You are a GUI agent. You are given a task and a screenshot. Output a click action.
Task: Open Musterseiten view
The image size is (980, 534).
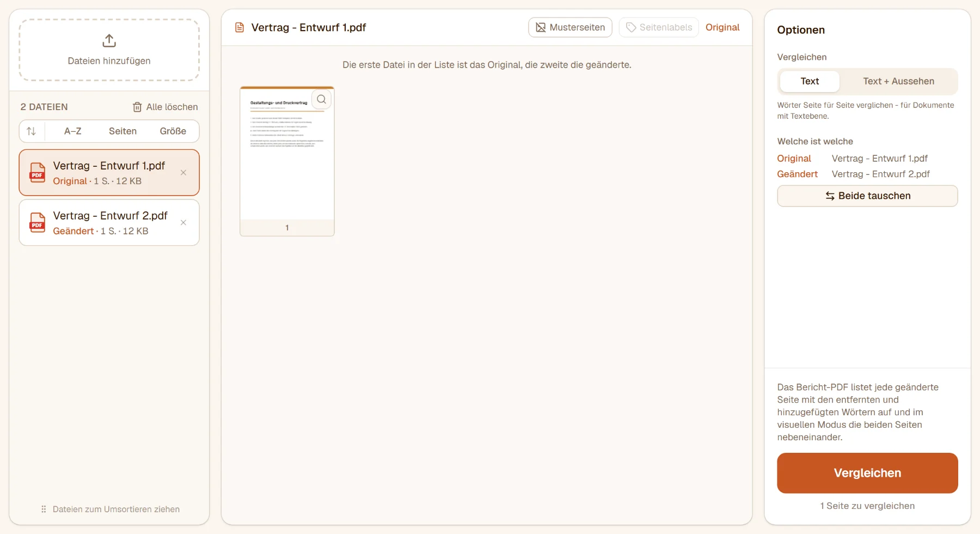pos(570,27)
